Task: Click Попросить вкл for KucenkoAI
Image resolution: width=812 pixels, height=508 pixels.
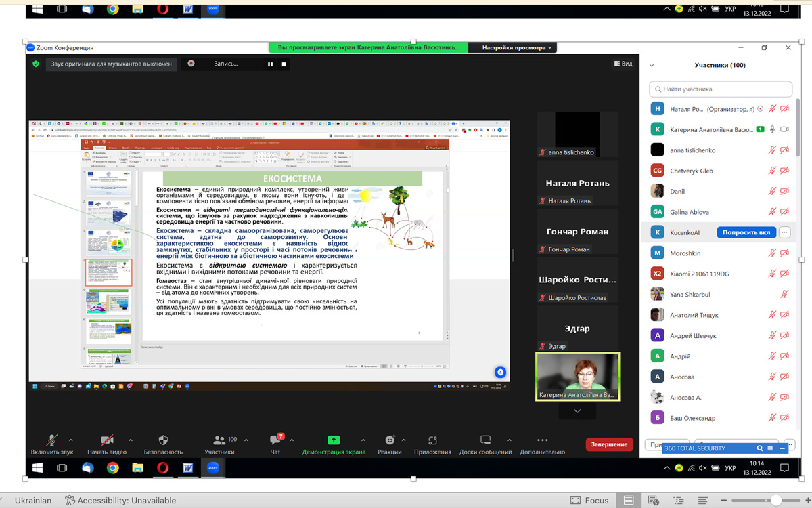Action: pos(746,232)
